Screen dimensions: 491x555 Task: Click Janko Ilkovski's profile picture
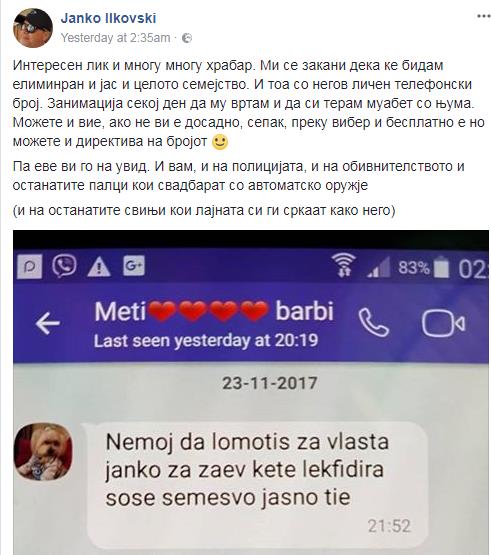click(33, 28)
